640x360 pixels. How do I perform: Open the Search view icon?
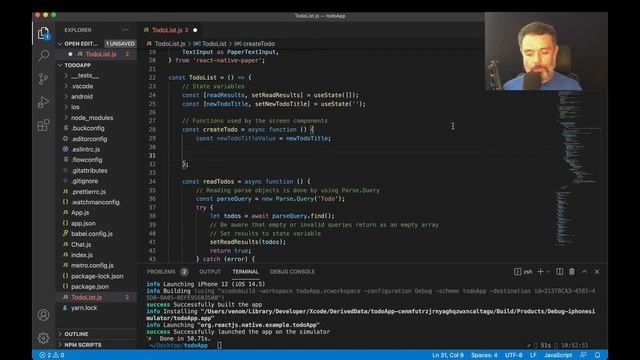click(x=43, y=55)
